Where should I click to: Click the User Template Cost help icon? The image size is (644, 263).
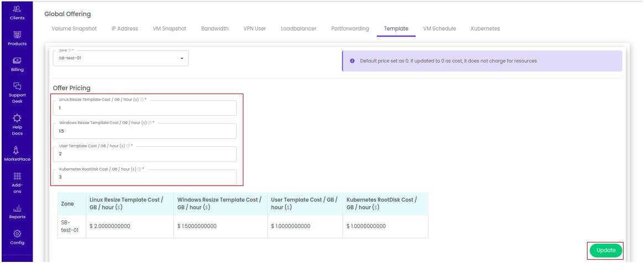[128, 146]
